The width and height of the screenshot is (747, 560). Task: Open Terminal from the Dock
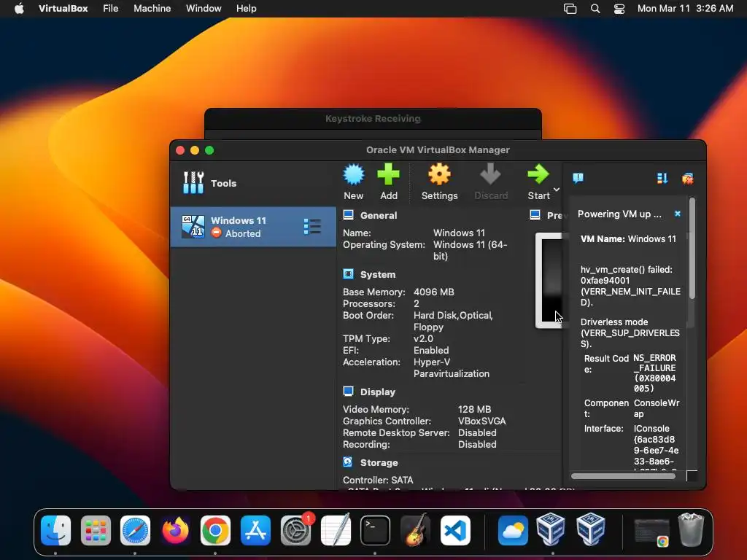coord(376,530)
